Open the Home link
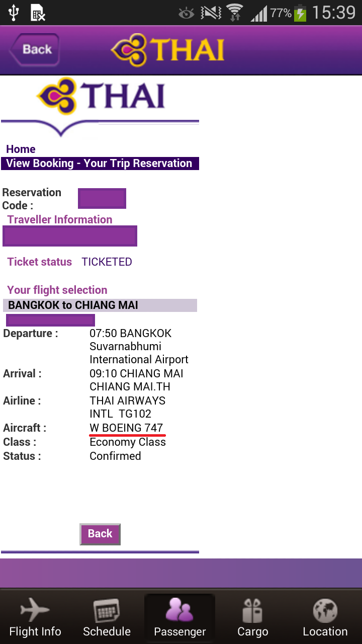This screenshot has height=644, width=362. point(21,149)
